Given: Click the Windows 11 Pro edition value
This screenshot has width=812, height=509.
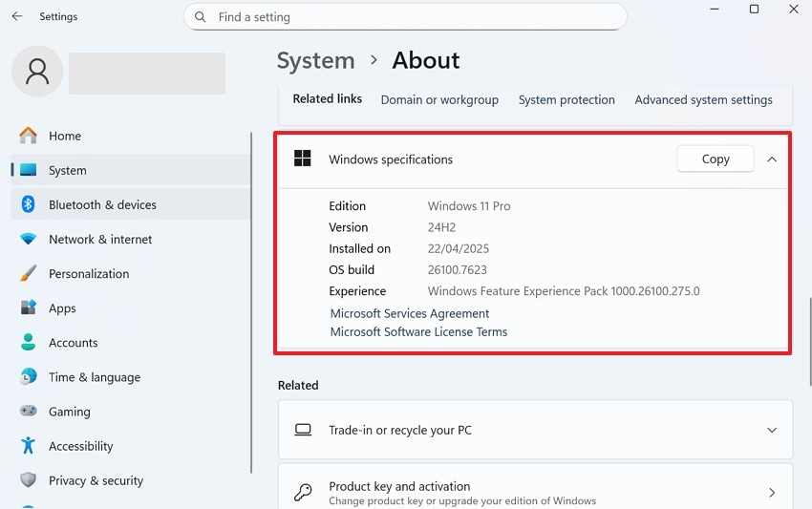Looking at the screenshot, I should pos(469,206).
